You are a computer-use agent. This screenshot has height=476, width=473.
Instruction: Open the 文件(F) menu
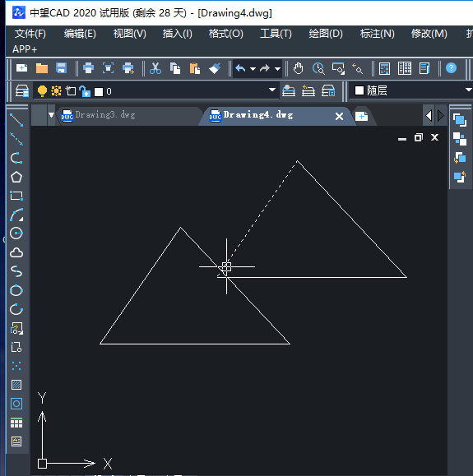point(30,34)
